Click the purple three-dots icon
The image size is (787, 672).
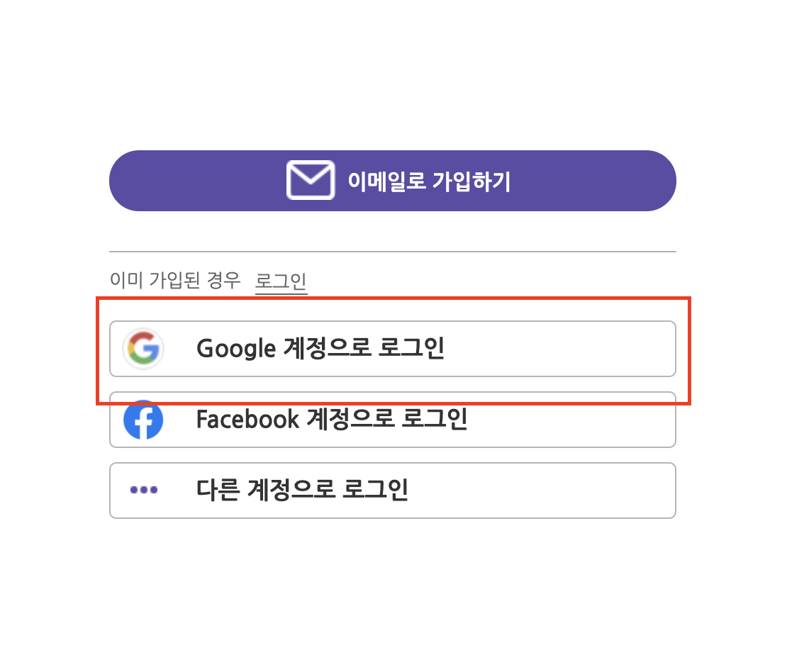coord(144,490)
